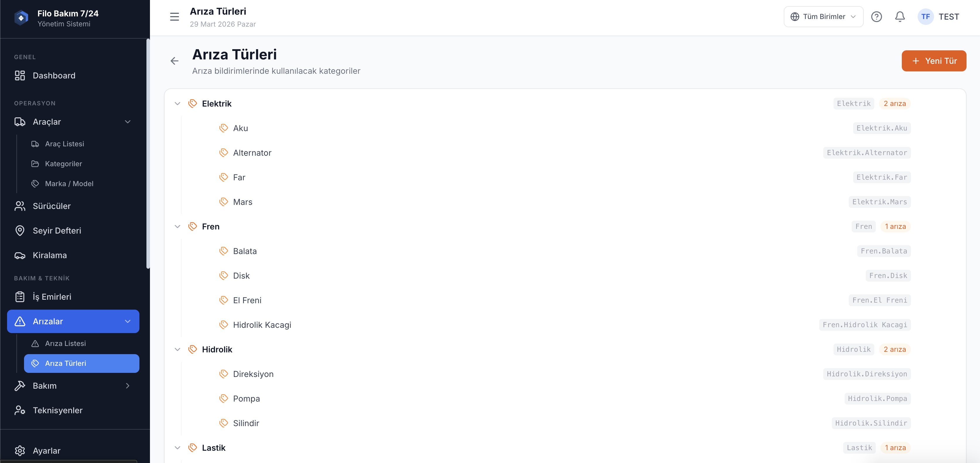Click the Yeni Tür button

point(934,61)
